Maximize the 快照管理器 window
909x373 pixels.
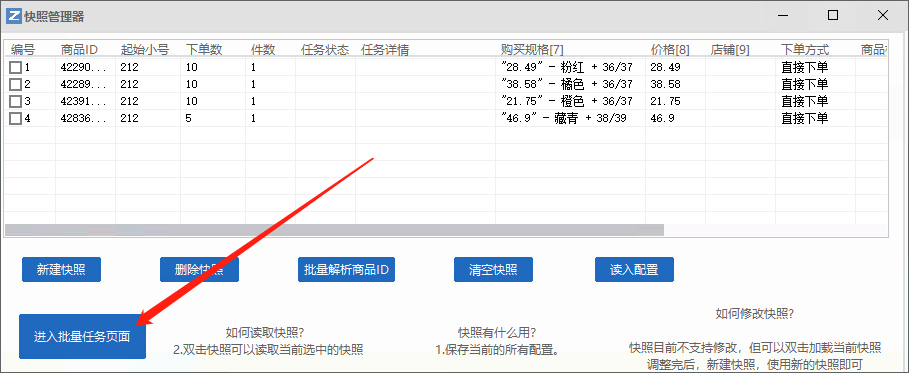tap(833, 16)
